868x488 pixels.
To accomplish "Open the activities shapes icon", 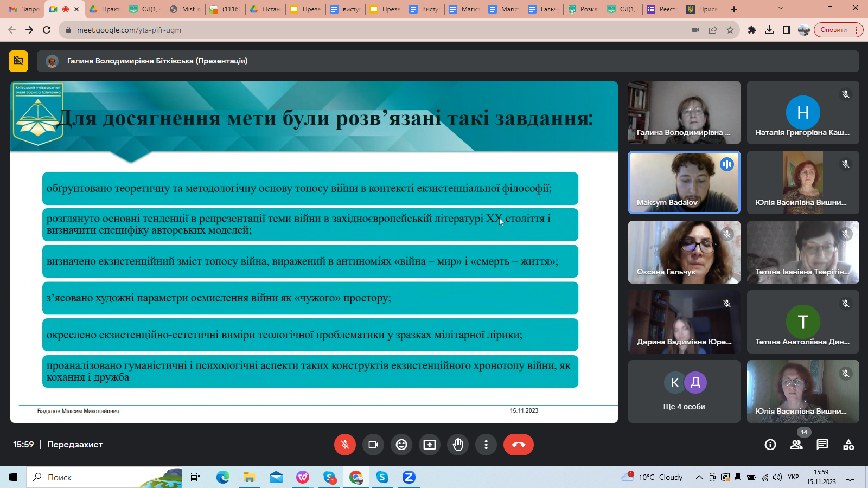I will tap(848, 445).
